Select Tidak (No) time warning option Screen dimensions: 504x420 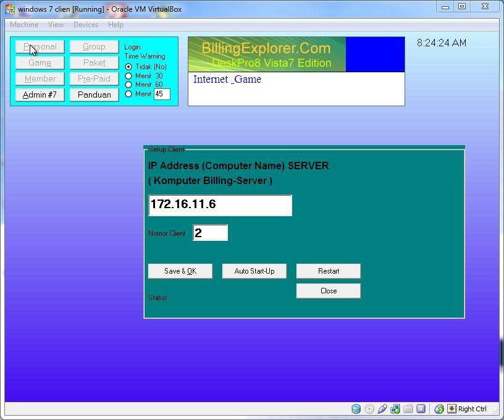tap(128, 67)
